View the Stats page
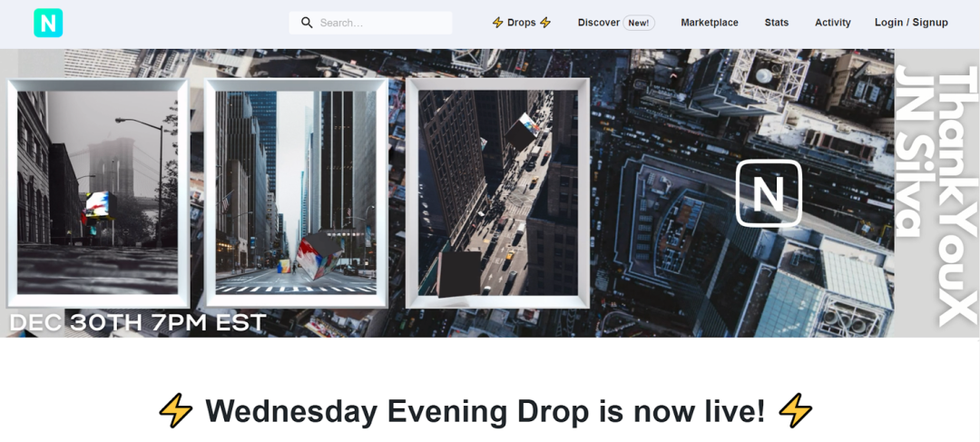The image size is (980, 442). (777, 23)
